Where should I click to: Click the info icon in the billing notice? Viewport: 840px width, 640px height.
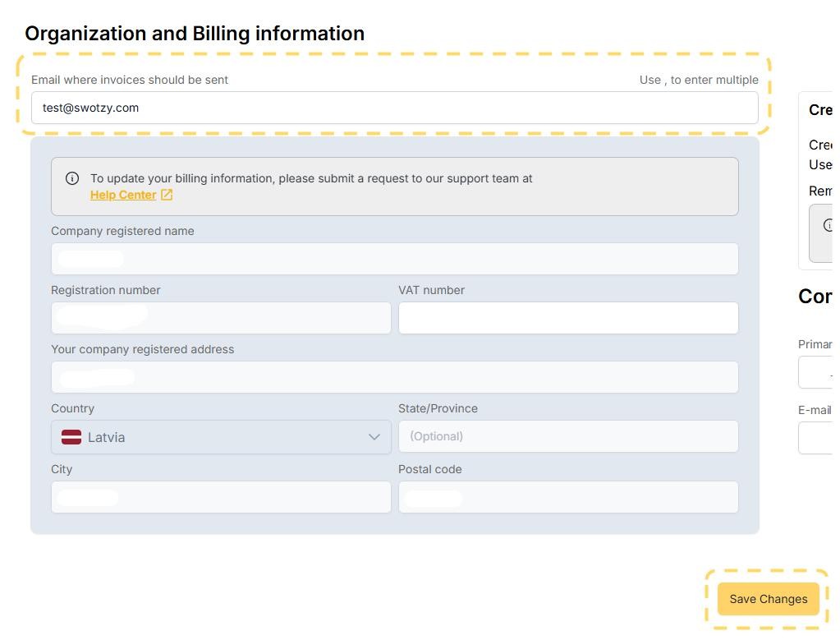(x=72, y=178)
